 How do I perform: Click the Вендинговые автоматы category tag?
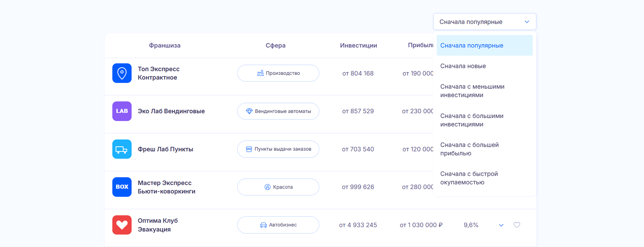pos(278,111)
